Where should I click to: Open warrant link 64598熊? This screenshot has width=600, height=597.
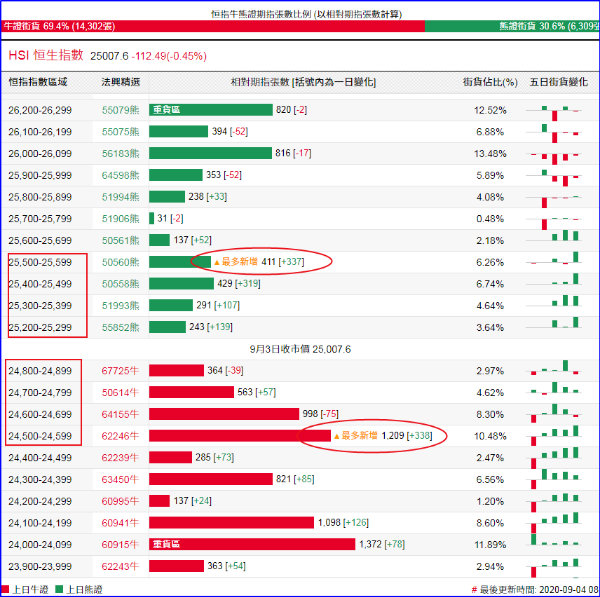coord(120,176)
